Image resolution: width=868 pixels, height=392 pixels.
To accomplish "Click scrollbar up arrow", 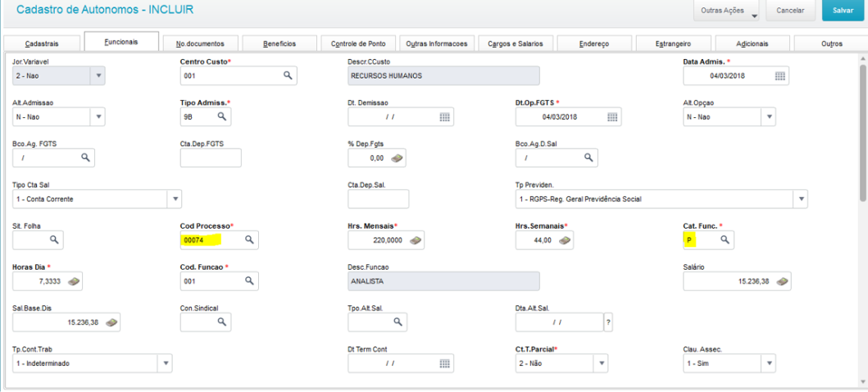I will click(863, 58).
